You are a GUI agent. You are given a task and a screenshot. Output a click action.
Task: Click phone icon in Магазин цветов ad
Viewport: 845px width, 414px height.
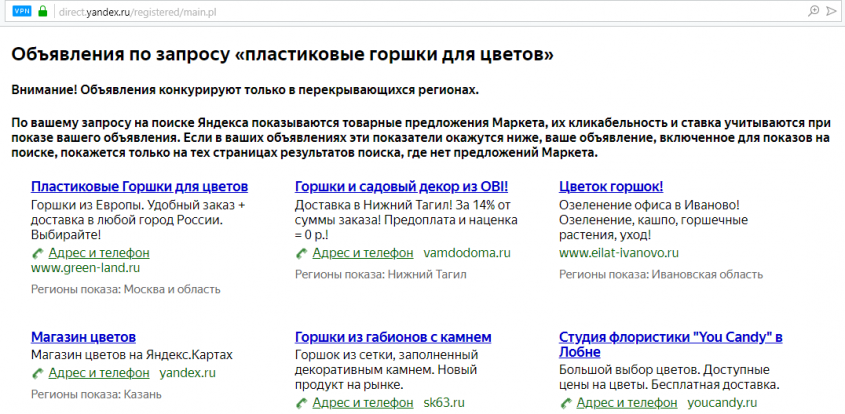[37, 373]
